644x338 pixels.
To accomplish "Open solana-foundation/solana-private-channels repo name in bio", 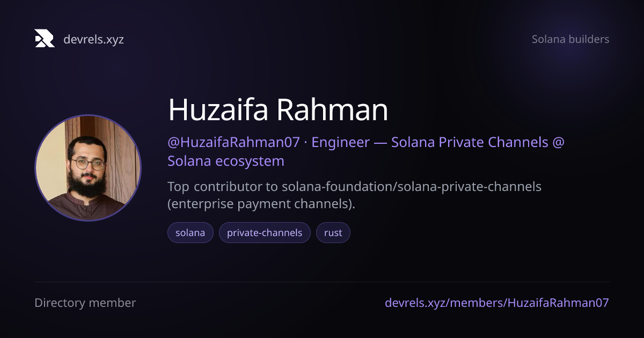I will point(412,187).
